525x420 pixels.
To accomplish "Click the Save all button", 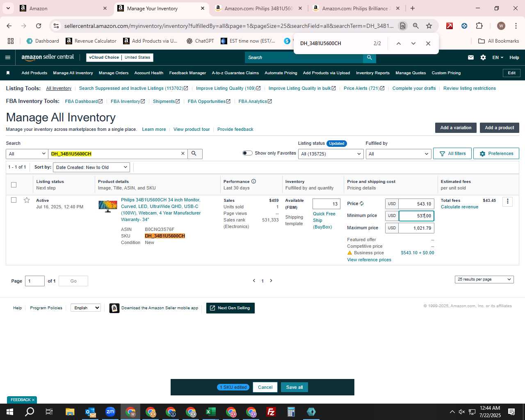I will [294, 387].
